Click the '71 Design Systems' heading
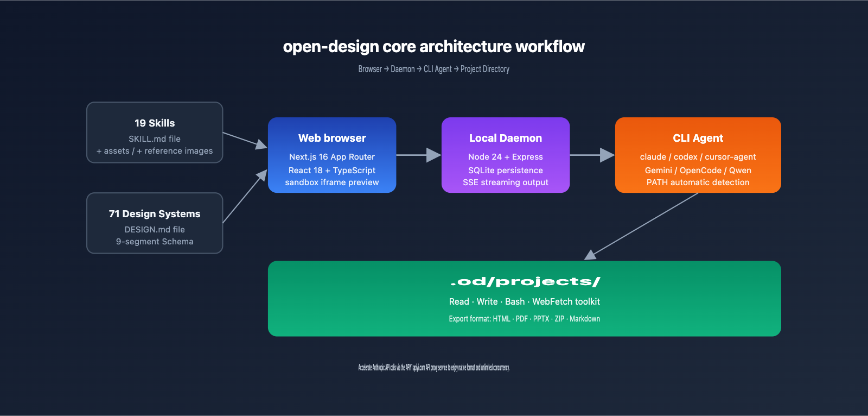 pos(155,214)
